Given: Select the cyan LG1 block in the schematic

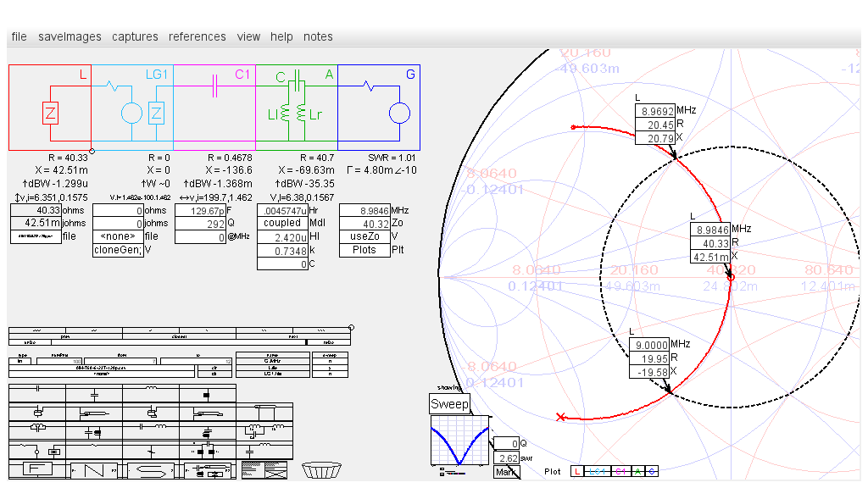Looking at the screenshot, I should point(132,108).
